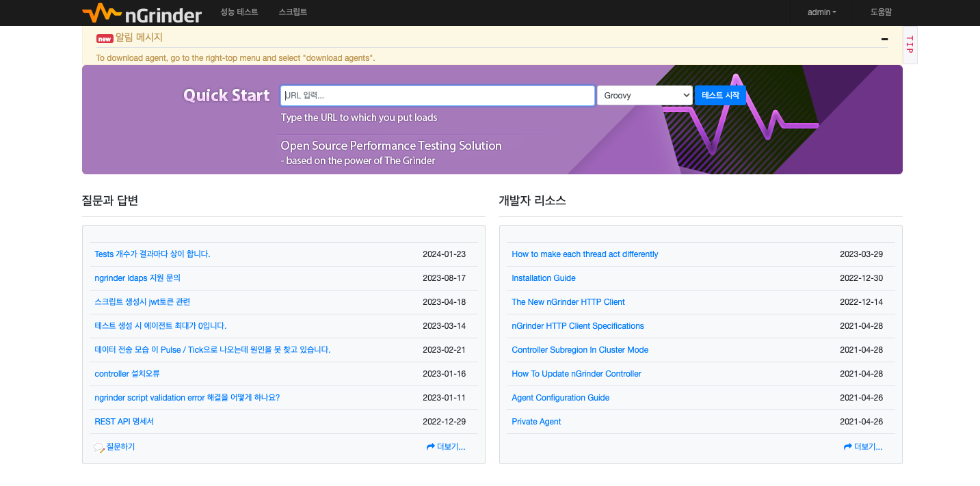Expand the admin user dropdown

point(822,12)
